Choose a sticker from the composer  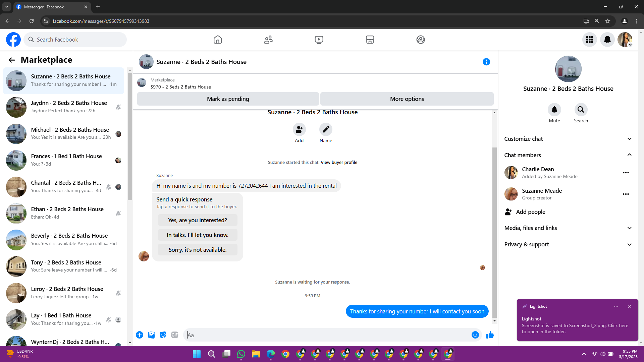point(163,335)
